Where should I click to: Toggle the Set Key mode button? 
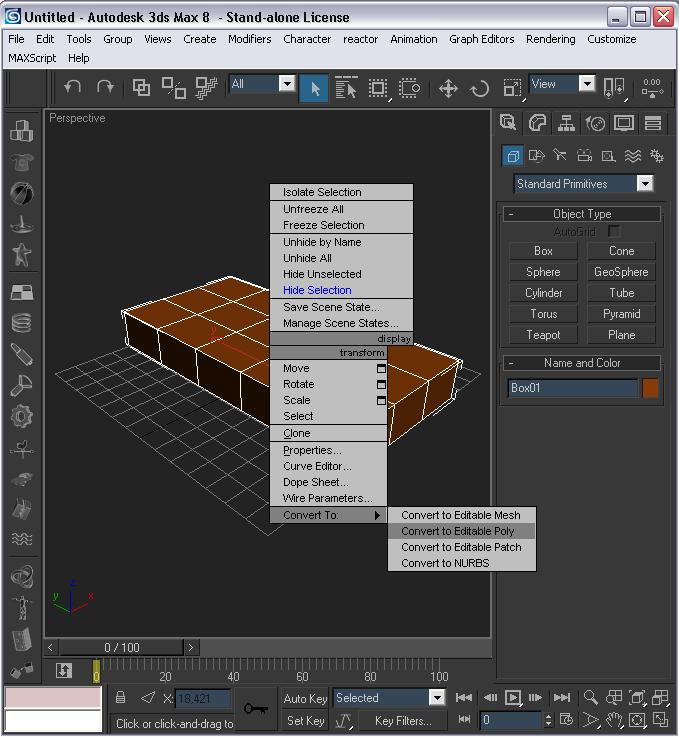pos(305,720)
